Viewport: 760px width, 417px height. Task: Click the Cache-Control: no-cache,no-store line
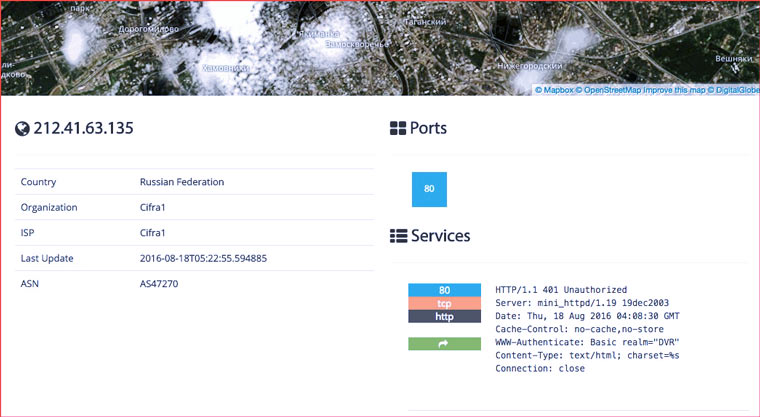[580, 329]
